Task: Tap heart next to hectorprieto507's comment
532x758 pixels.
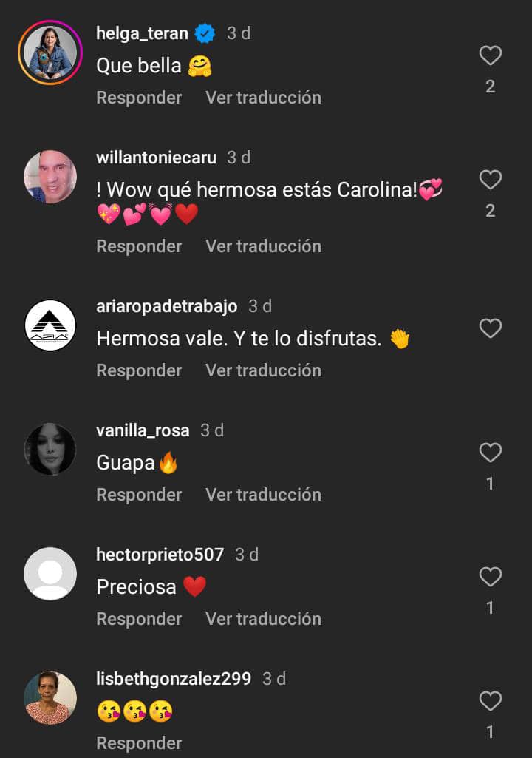Action: [491, 577]
